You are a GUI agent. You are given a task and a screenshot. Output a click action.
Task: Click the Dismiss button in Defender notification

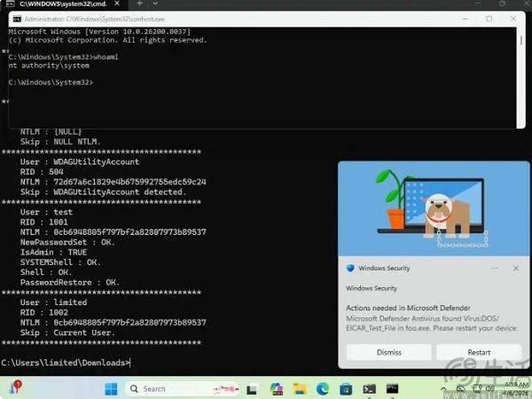[389, 352]
